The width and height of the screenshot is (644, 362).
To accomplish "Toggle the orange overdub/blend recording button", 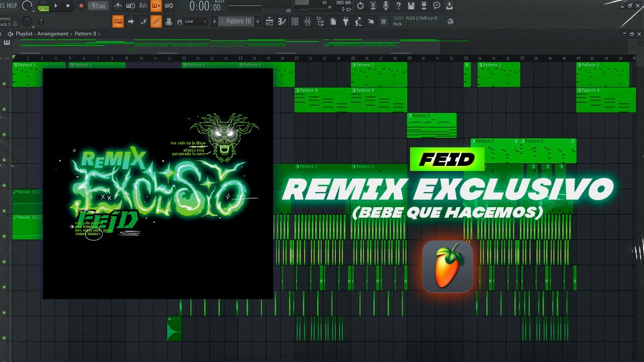I will (x=156, y=6).
